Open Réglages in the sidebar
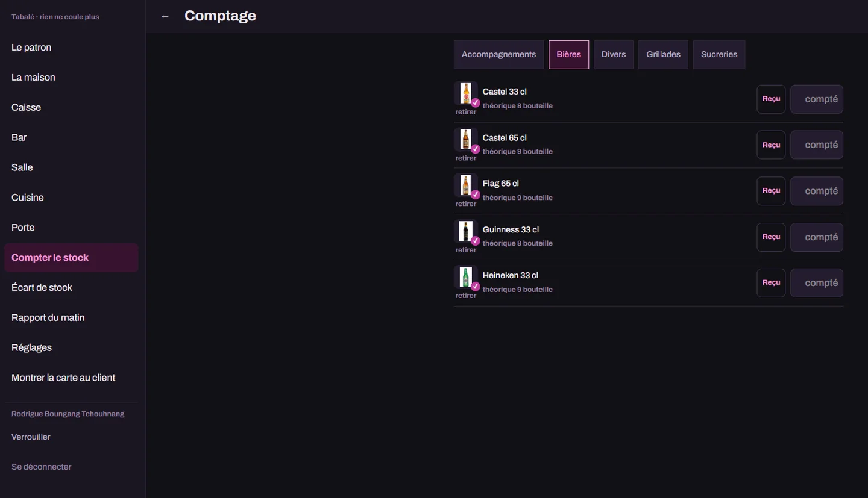This screenshot has height=498, width=868. [71, 348]
